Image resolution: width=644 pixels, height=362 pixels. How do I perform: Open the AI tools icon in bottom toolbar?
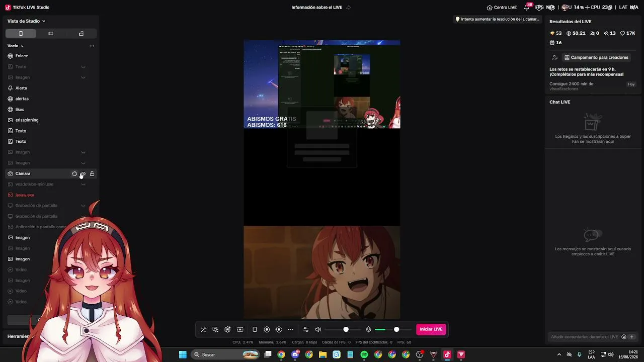click(227, 329)
